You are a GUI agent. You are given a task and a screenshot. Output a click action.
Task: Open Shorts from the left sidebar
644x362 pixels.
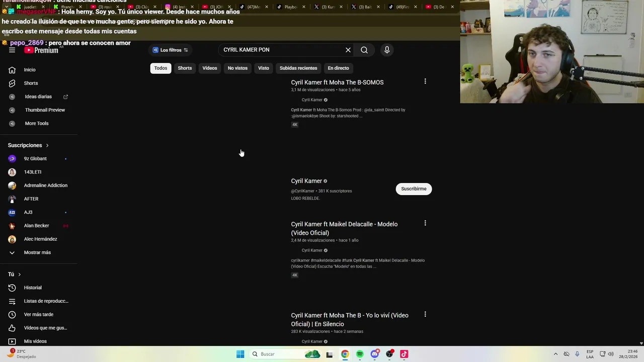(31, 83)
